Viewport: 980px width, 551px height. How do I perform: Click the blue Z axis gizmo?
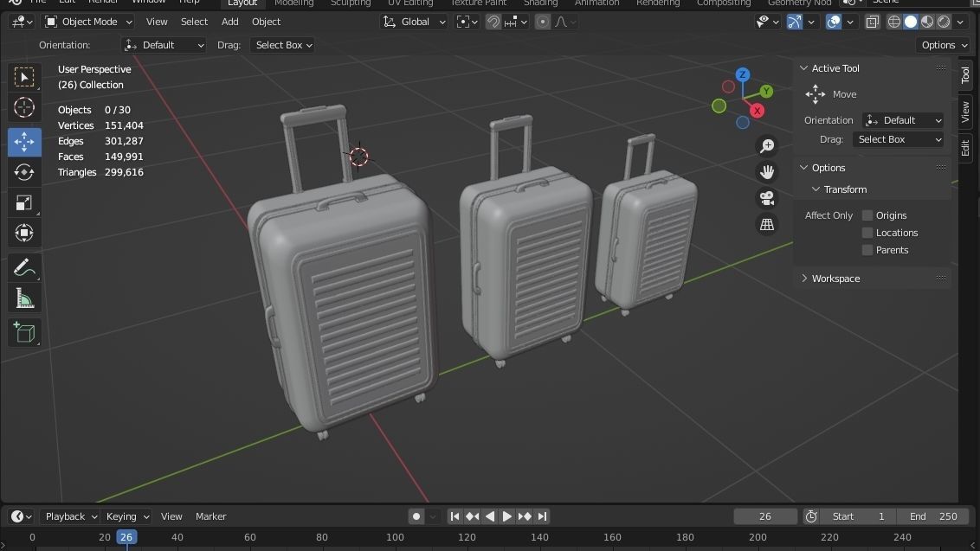coord(743,75)
